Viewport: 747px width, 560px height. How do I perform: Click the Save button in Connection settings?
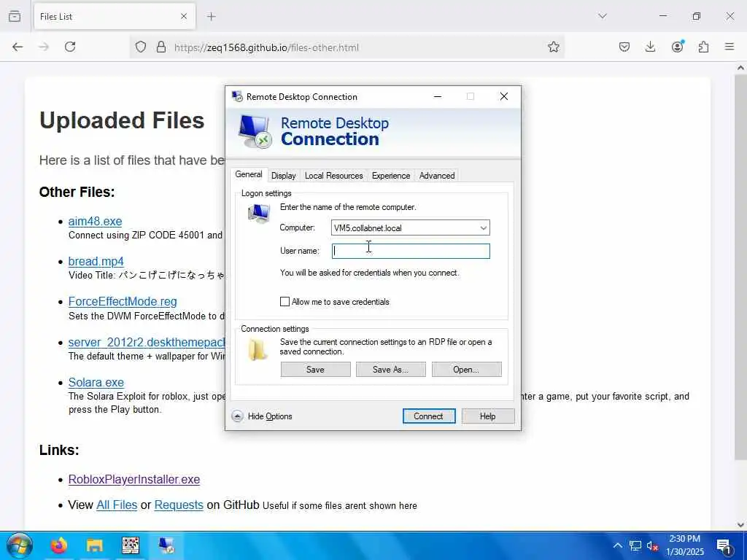[315, 370]
